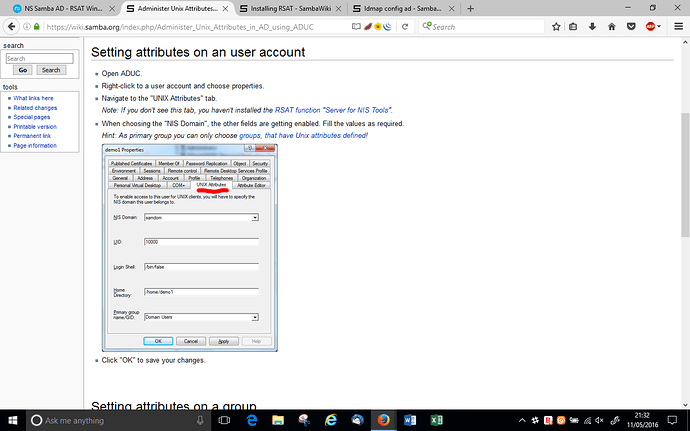Click the text Click "OK" to save your changes.

coord(154,360)
